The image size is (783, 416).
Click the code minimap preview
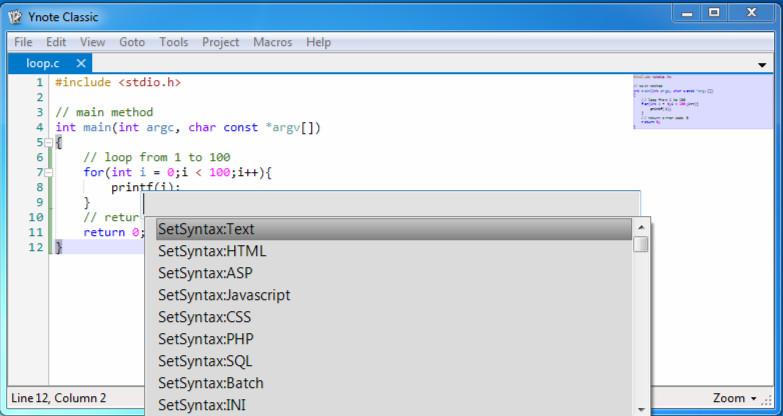point(703,102)
